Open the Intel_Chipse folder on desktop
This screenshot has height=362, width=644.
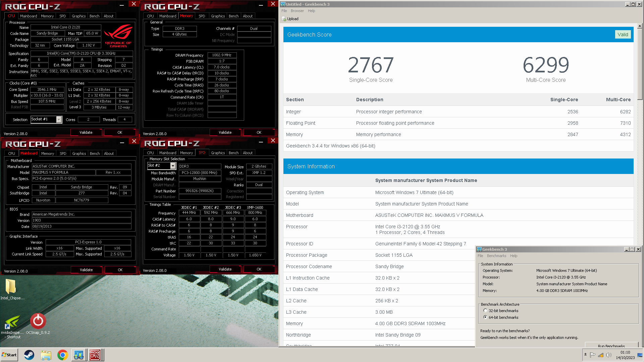click(12, 289)
